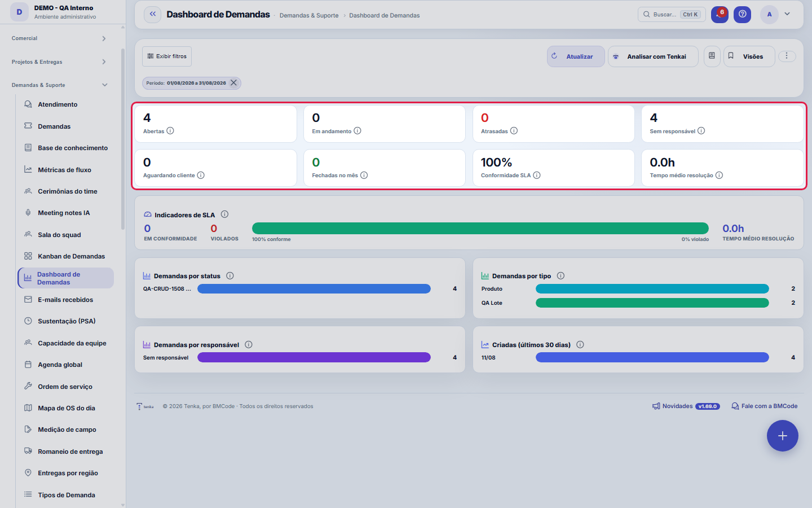Screen dimensions: 812x508
Task: Click Demandas & Suporte breadcrumb link
Action: 309,16
